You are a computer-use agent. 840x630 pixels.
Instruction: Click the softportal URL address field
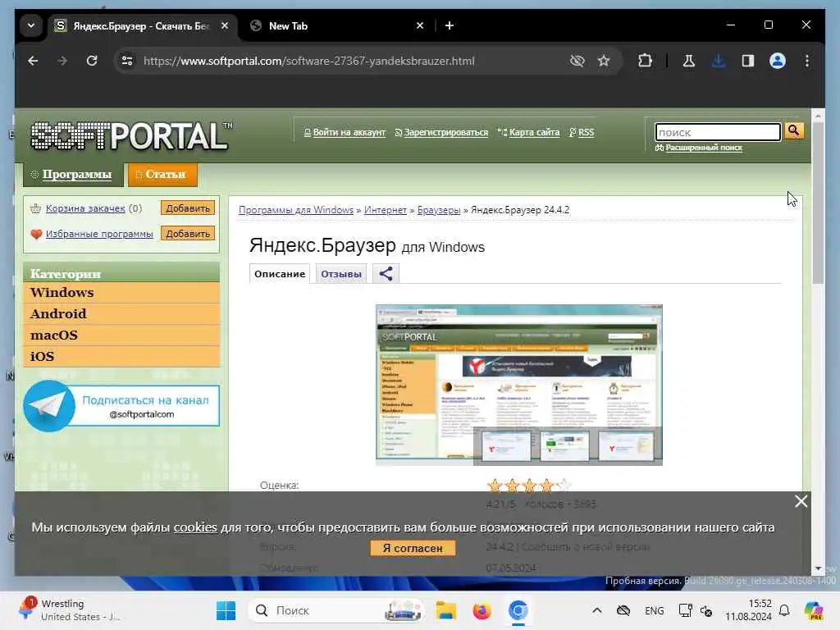pos(309,61)
